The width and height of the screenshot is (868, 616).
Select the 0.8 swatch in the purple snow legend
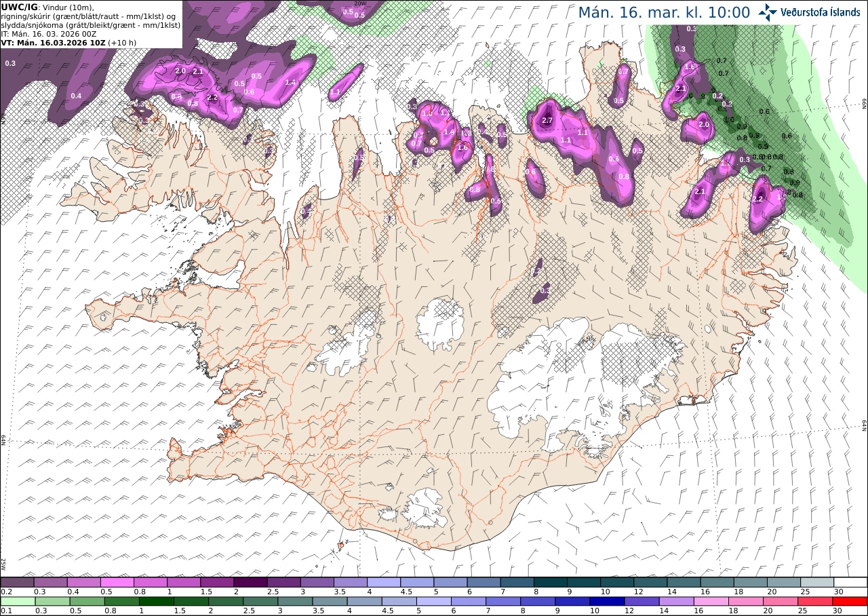tap(150, 582)
